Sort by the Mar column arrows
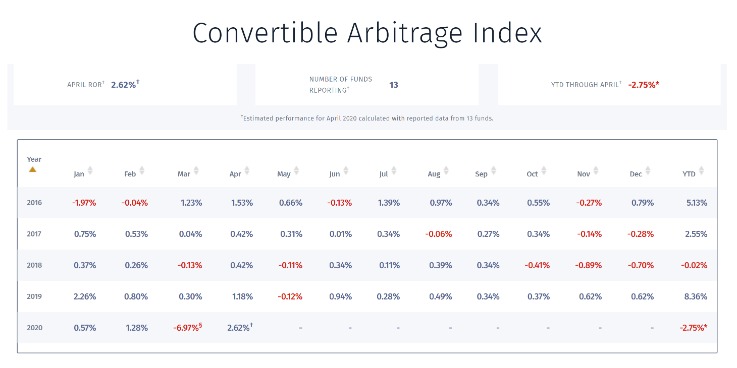The height and width of the screenshot is (368, 737). point(196,171)
